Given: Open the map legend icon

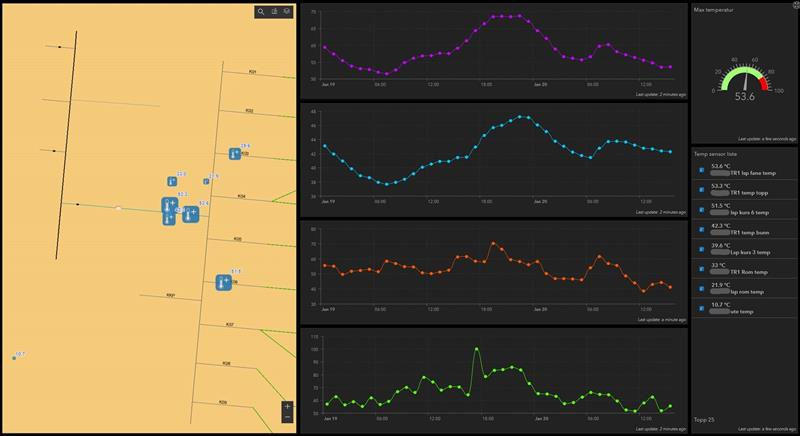Looking at the screenshot, I should (x=274, y=11).
